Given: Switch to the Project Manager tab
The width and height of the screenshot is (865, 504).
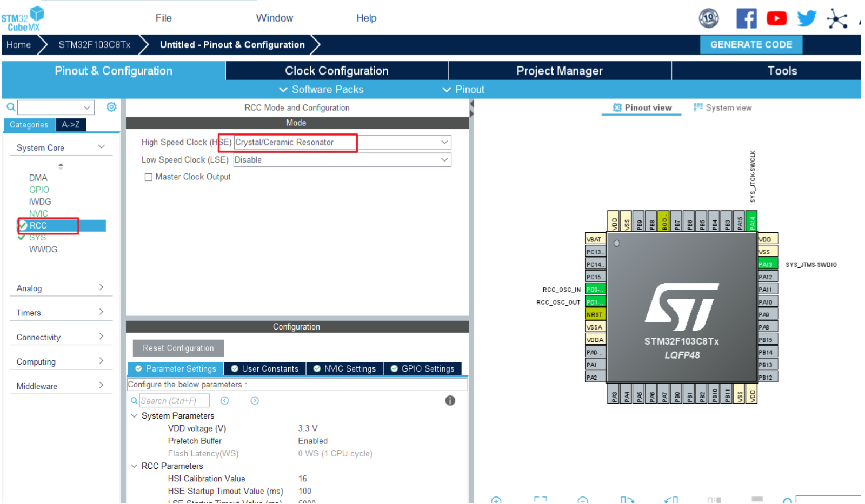Looking at the screenshot, I should click(x=560, y=71).
